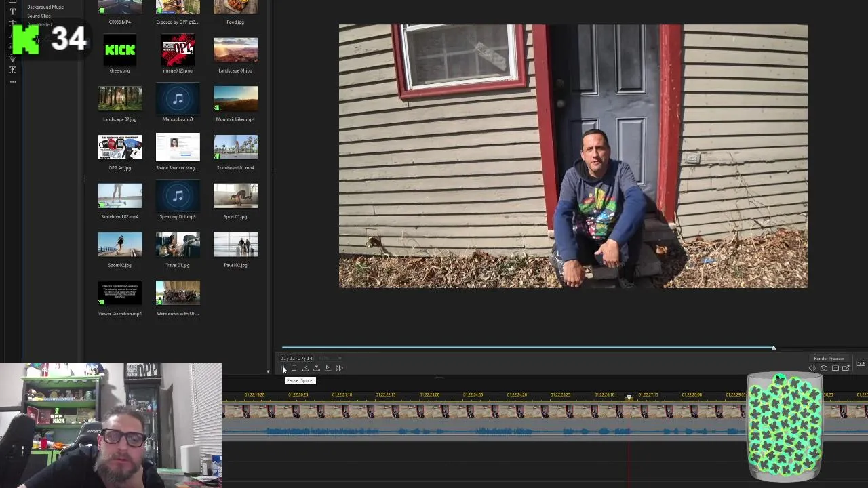Click the Stop button in preview controls
The width and height of the screenshot is (868, 488).
point(294,368)
